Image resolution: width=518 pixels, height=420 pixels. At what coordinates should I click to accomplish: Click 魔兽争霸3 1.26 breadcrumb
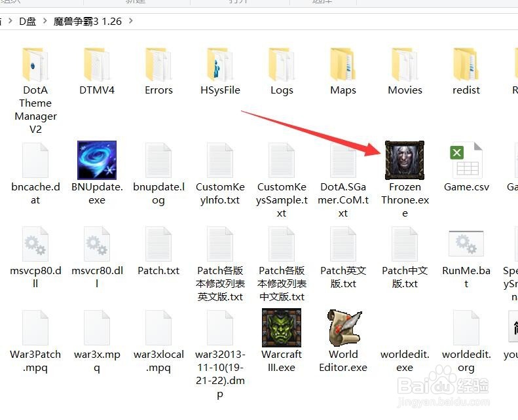(x=88, y=22)
